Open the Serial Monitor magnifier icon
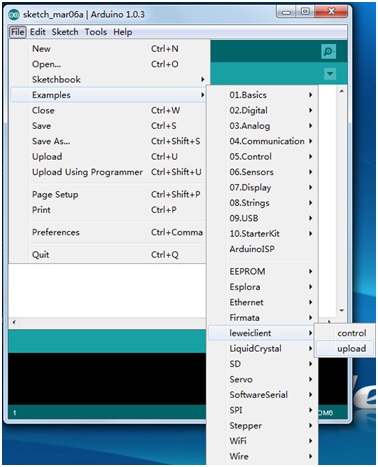This screenshot has width=378, height=467. click(328, 51)
